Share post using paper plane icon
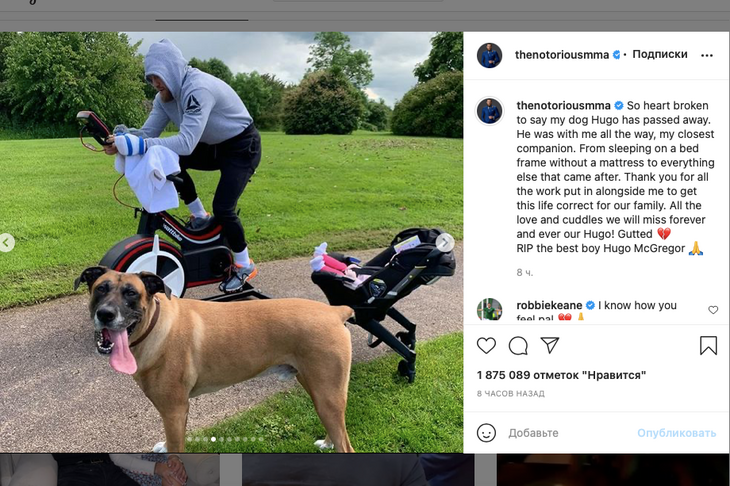 tap(549, 345)
